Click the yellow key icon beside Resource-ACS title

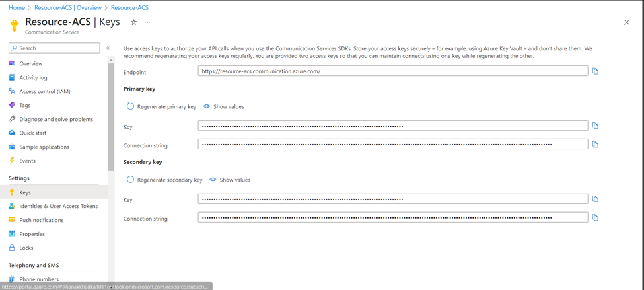[x=15, y=26]
